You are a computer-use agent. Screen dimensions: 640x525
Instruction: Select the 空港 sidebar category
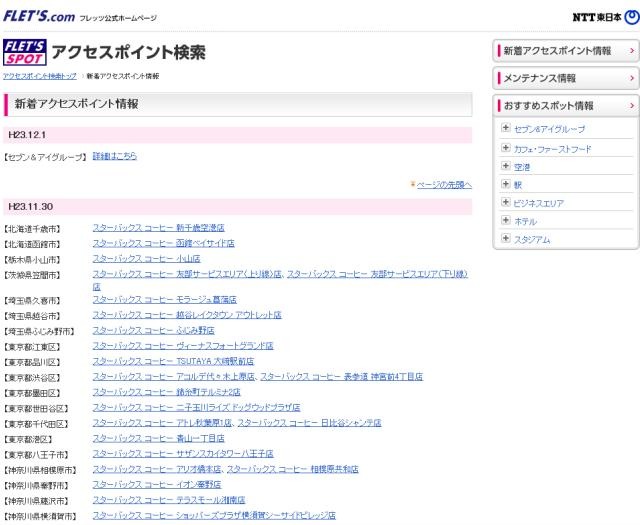coord(522,167)
